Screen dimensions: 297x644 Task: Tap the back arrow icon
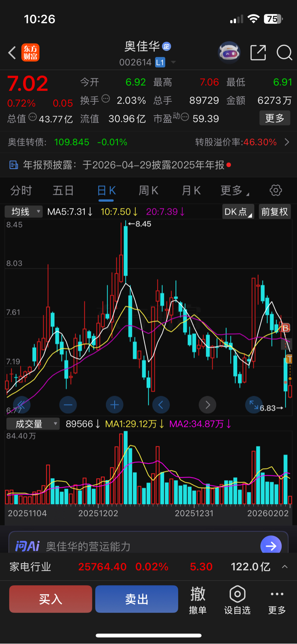click(12, 53)
